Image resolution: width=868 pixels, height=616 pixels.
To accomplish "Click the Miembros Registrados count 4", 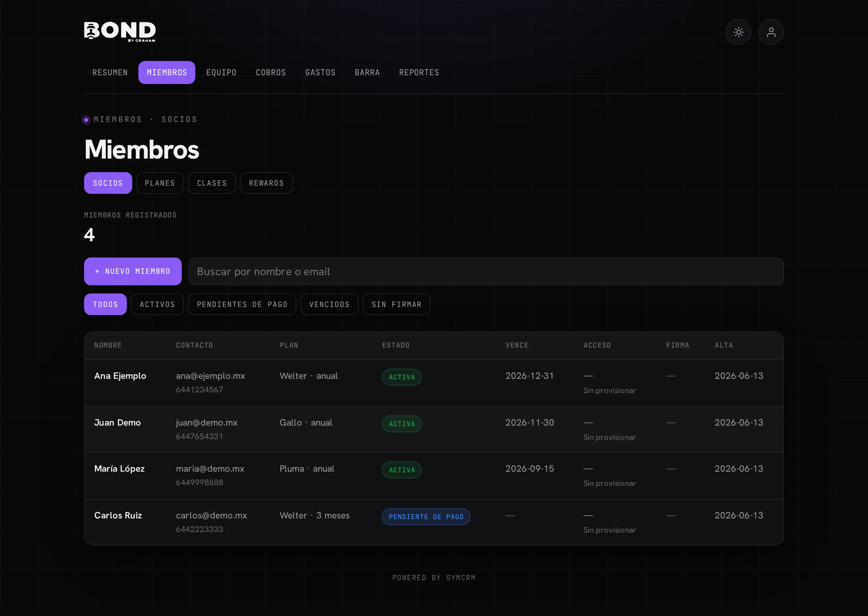I will point(89,235).
